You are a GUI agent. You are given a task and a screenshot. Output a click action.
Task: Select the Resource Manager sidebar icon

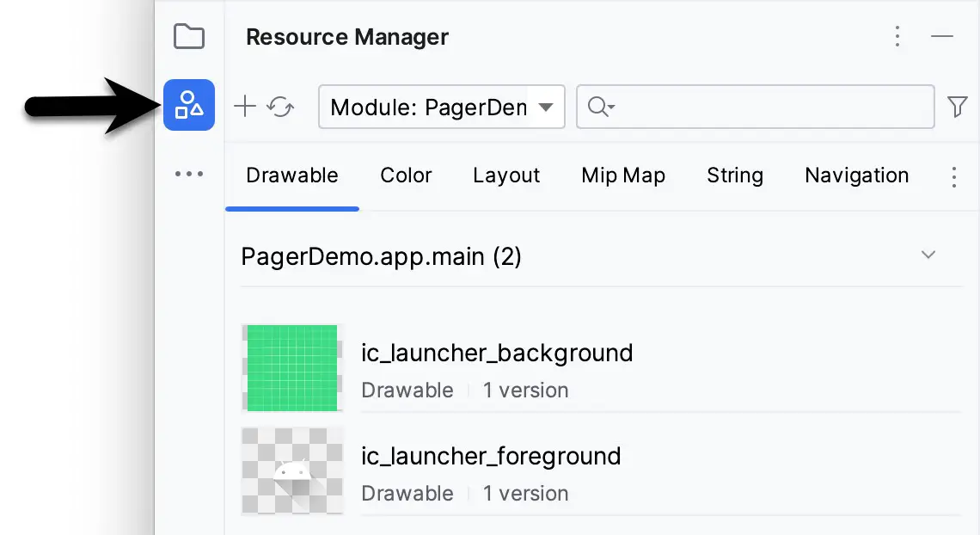pyautogui.click(x=189, y=105)
